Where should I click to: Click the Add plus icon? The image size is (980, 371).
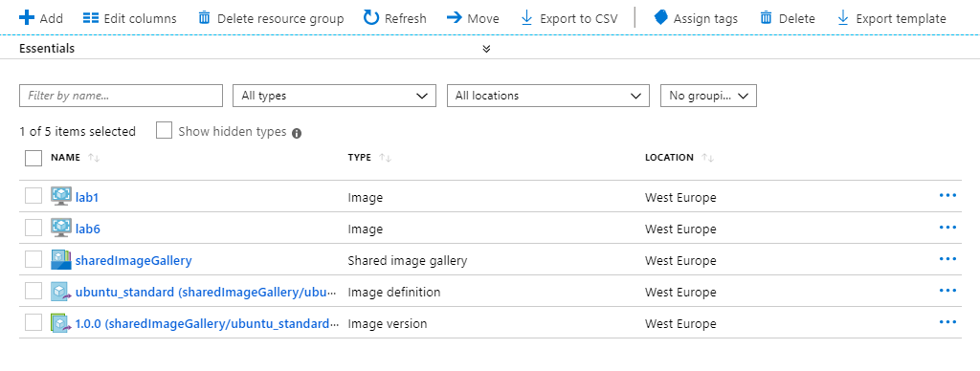point(27,17)
